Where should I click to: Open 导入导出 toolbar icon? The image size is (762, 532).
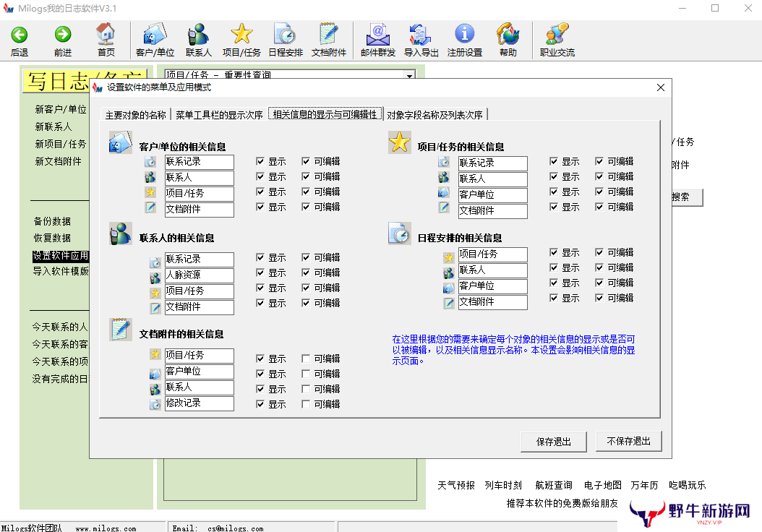point(420,34)
